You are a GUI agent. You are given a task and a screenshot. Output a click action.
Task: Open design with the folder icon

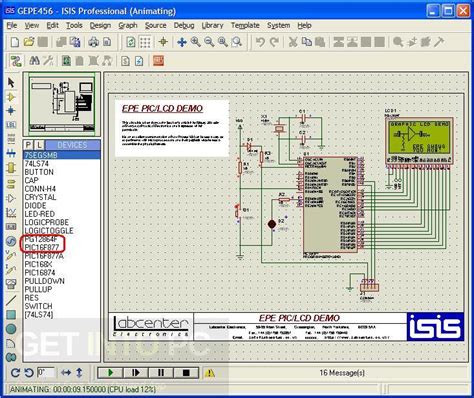(29, 42)
